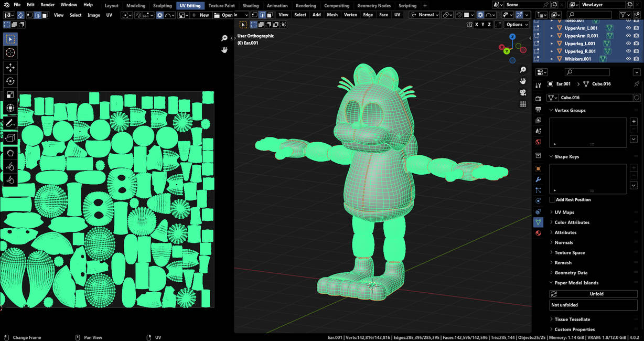
Task: Activate the Pinch UV sculpt tool
Action: click(10, 180)
